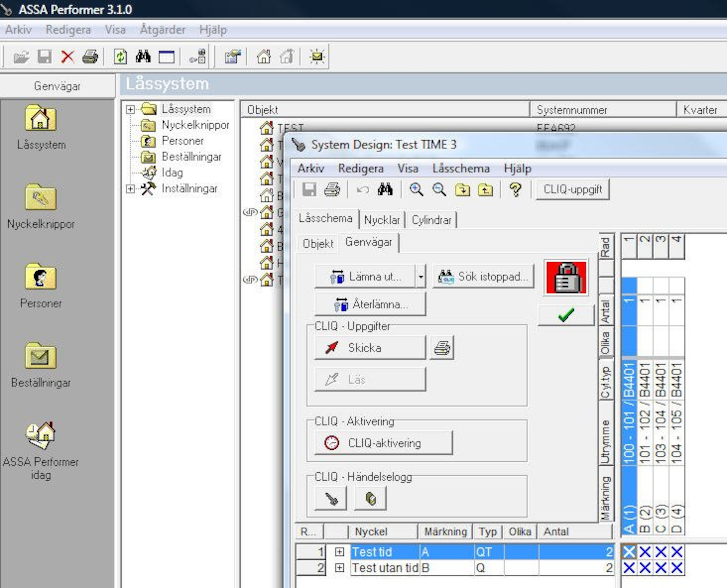
Task: Switch to the Objekt sub-tab
Action: tap(318, 243)
